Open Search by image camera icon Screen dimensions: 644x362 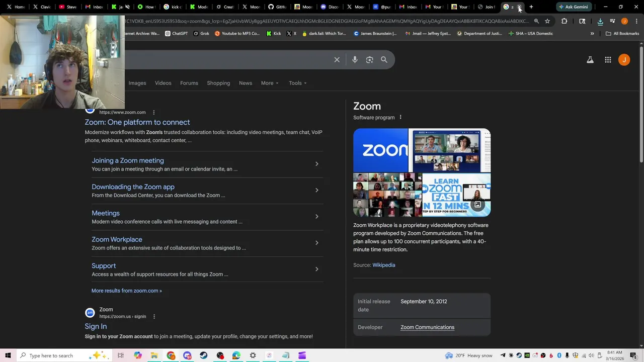coord(369,60)
